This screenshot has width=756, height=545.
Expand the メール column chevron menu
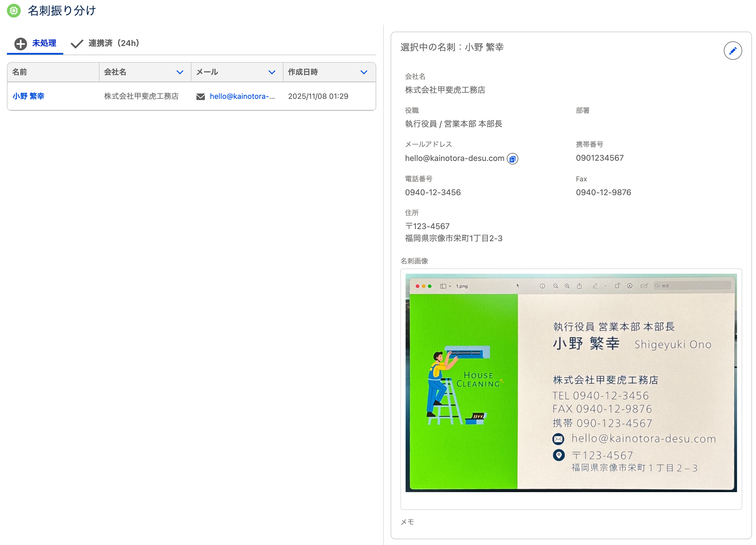pyautogui.click(x=272, y=72)
